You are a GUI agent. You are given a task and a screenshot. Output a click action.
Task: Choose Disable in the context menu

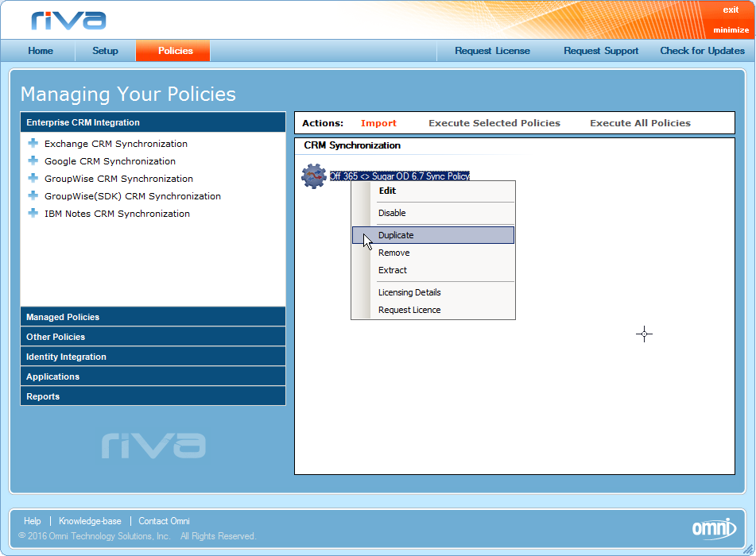tap(433, 213)
